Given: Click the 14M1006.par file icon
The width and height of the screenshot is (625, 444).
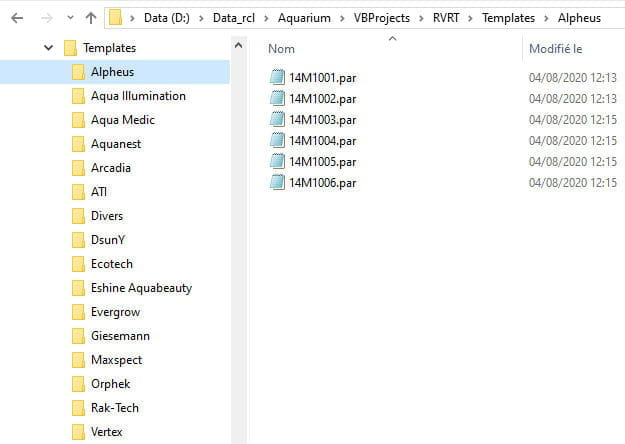Looking at the screenshot, I should click(x=277, y=183).
